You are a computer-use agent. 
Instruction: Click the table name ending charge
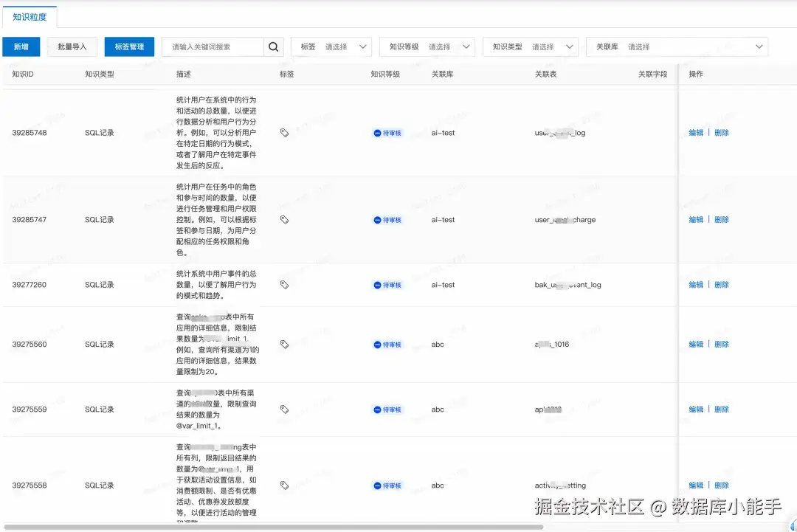pos(565,219)
